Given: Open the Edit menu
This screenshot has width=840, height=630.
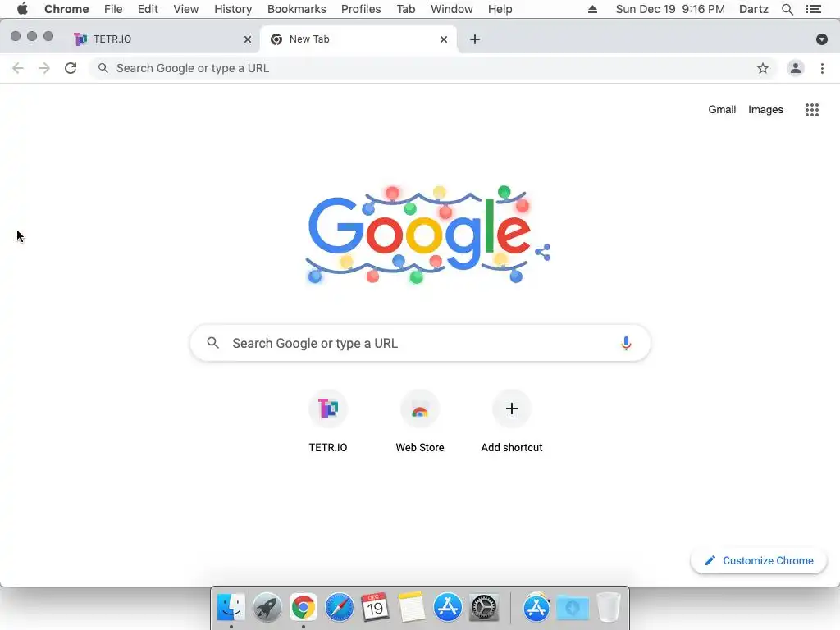Looking at the screenshot, I should [x=148, y=9].
